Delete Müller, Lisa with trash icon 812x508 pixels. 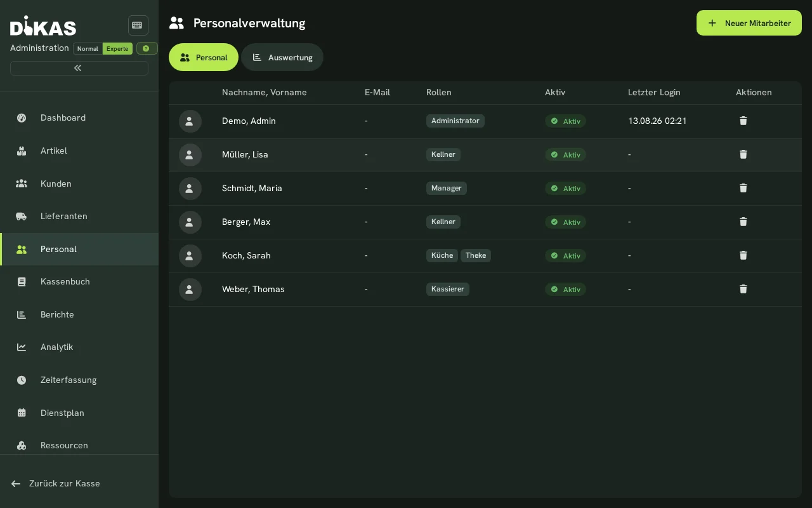coord(743,154)
